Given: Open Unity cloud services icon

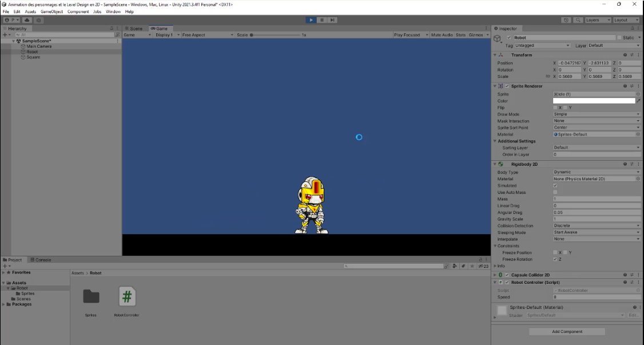Looking at the screenshot, I should [27, 20].
